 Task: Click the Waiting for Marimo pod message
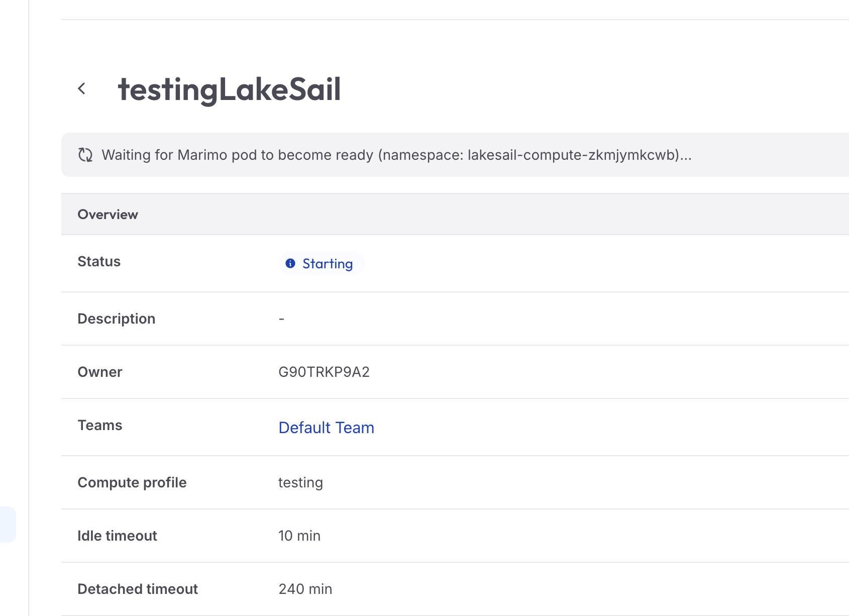[x=396, y=155]
